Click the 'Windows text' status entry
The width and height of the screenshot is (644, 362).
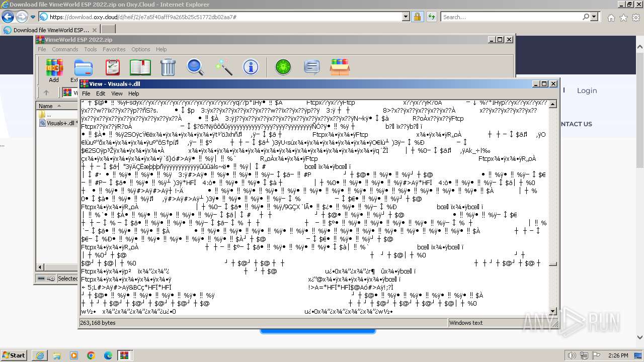[x=466, y=323]
